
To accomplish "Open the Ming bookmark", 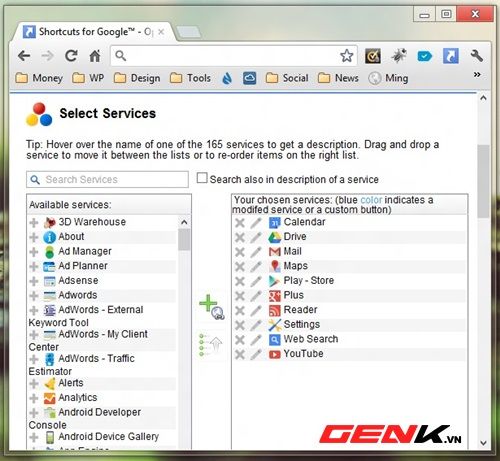I will click(388, 78).
